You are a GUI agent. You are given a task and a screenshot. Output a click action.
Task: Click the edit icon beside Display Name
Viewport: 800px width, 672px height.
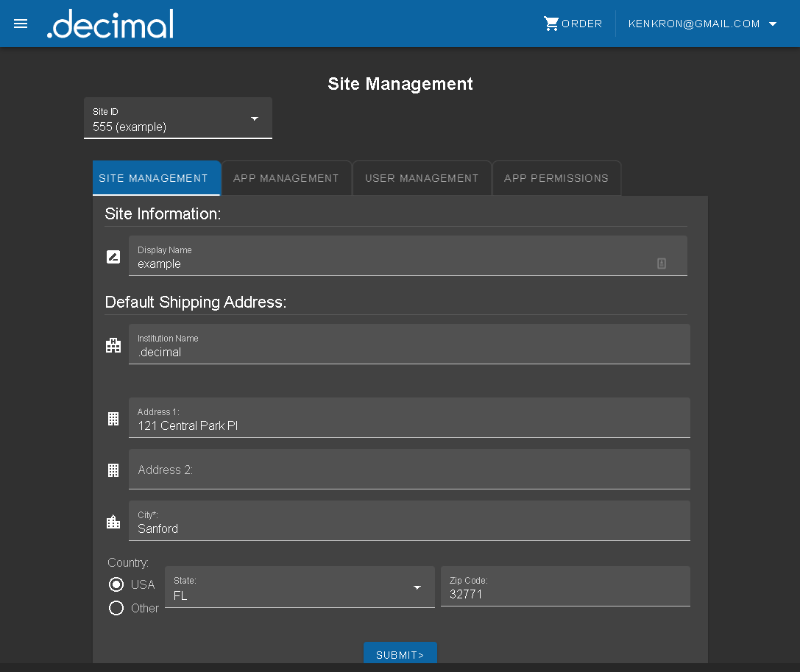pyautogui.click(x=113, y=257)
